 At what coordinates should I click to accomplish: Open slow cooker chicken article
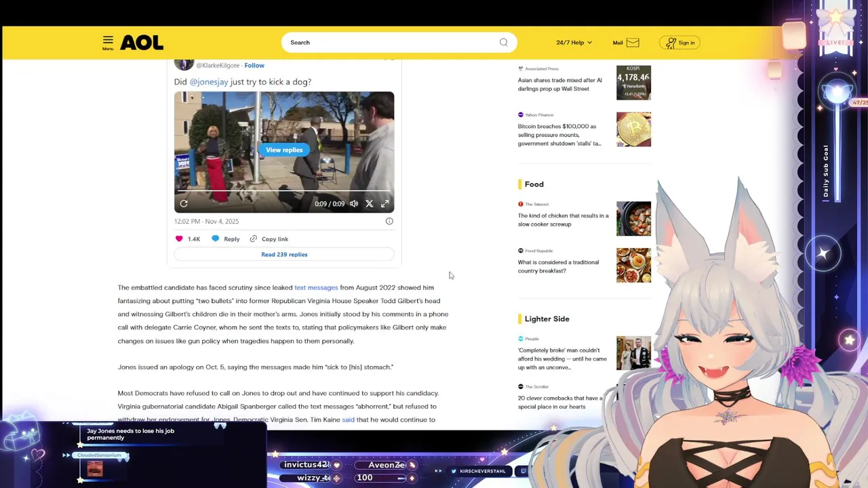(x=563, y=220)
